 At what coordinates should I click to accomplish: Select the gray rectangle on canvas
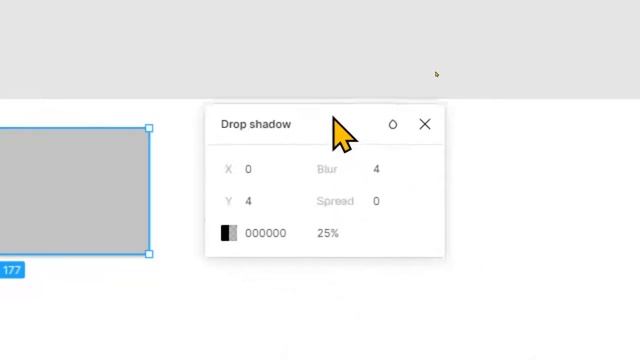coord(73,191)
